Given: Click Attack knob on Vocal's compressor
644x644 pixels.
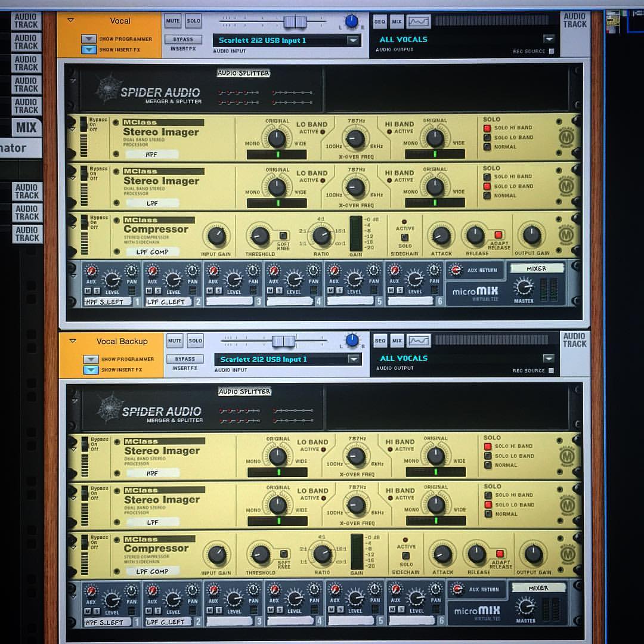Looking at the screenshot, I should pos(441,236).
